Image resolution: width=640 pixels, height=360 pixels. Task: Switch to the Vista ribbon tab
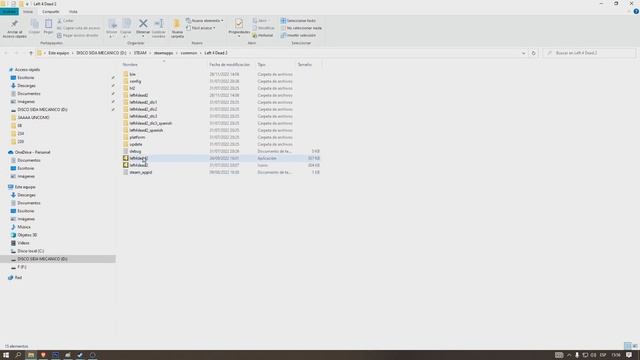(73, 12)
